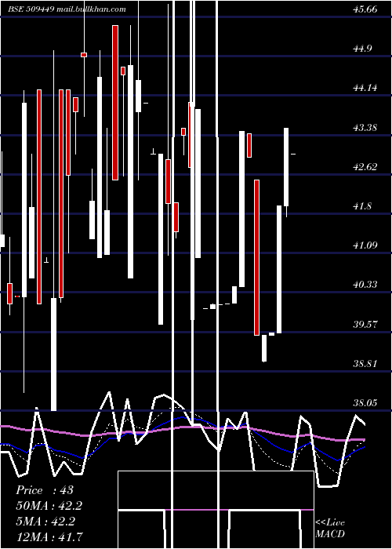Click the 'Price : 43' readout
This screenshot has width=392, height=549.
point(45,490)
